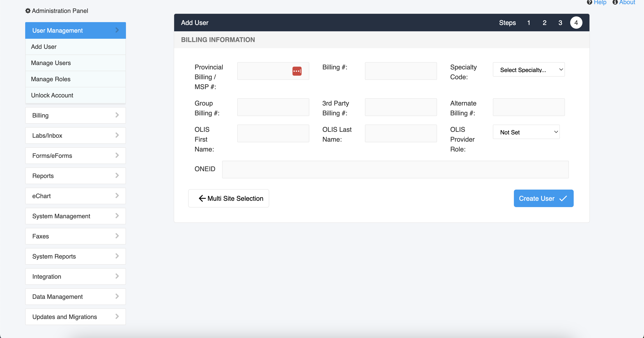Expand the Forms/eForms sidebar section
The height and width of the screenshot is (338, 644).
76,156
